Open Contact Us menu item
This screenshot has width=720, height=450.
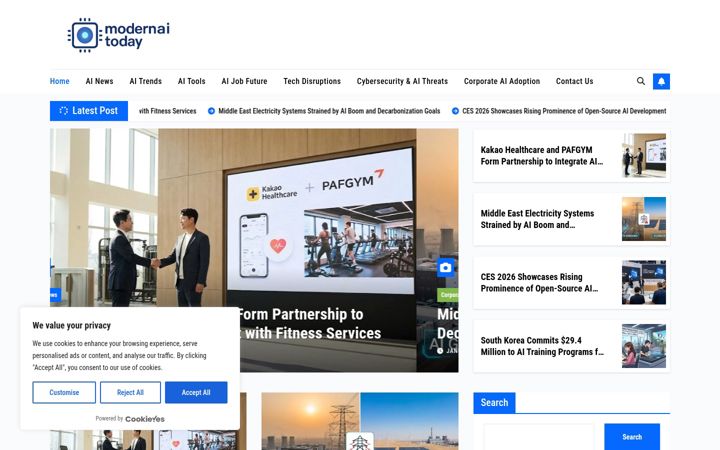point(574,81)
